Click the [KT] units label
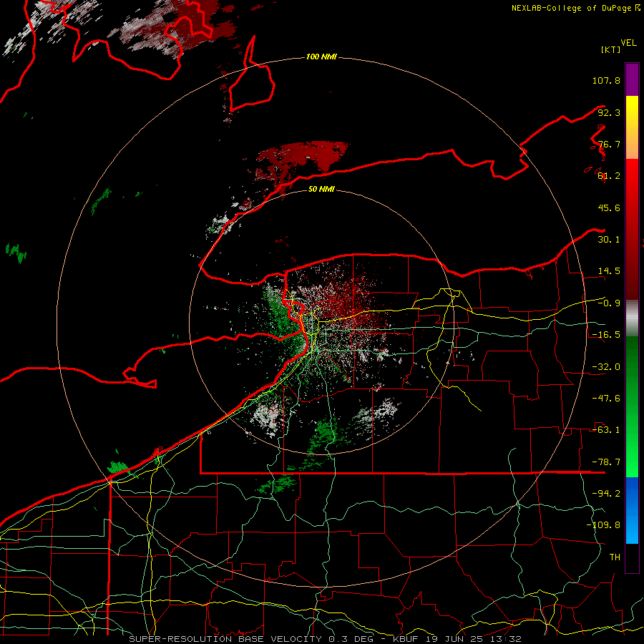The image size is (644, 644). click(x=610, y=49)
